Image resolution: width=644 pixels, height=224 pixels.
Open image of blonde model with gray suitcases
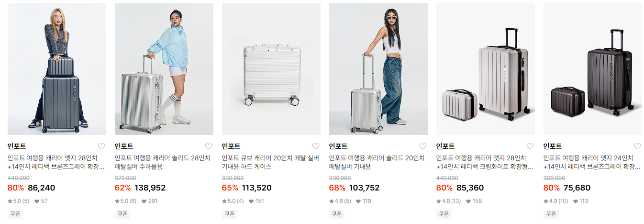pyautogui.click(x=57, y=69)
